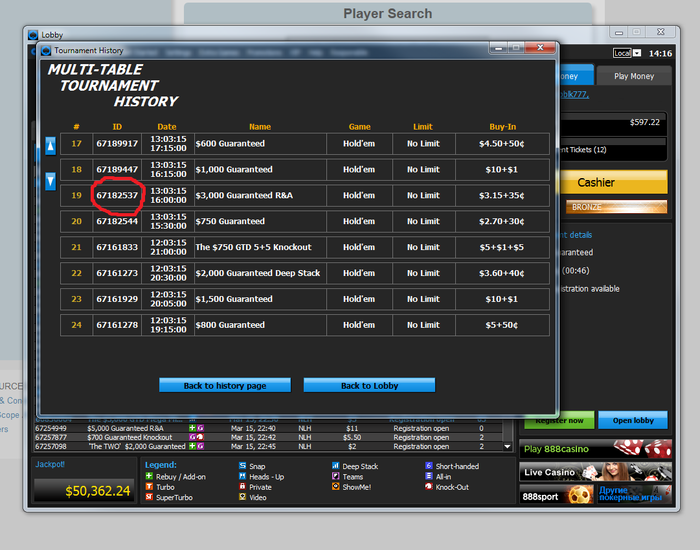Open the Cashier
This screenshot has width=700, height=550.
click(x=613, y=182)
